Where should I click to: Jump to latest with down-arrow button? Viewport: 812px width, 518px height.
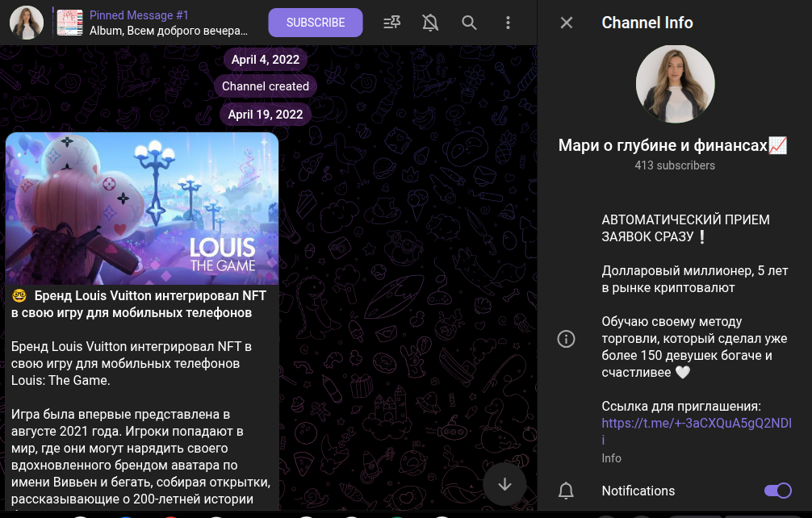[x=505, y=484]
